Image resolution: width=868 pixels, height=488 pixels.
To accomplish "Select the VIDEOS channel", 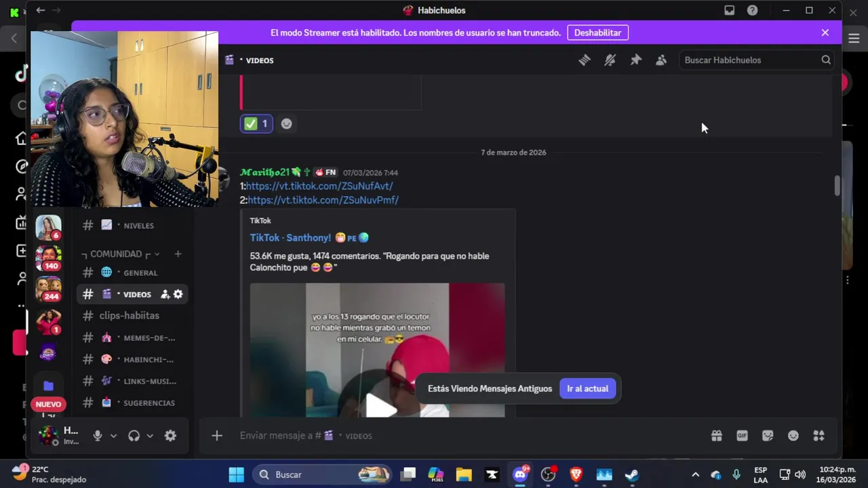I will (x=132, y=294).
